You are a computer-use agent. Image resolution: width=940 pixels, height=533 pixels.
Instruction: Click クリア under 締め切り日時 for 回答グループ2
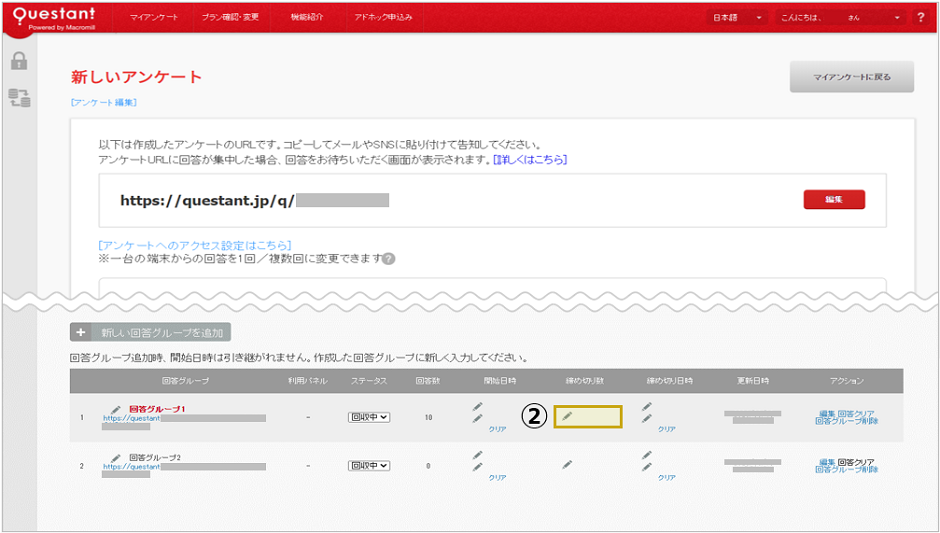click(667, 478)
